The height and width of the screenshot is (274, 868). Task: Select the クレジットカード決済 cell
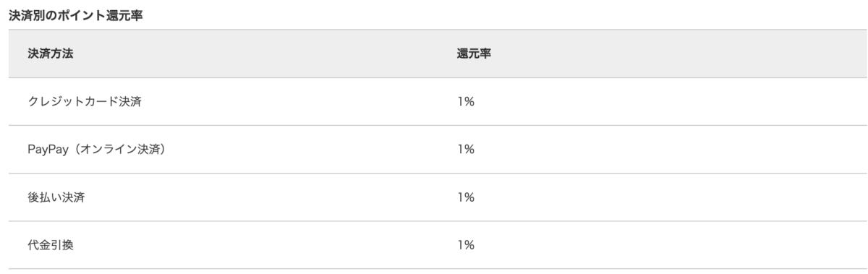(x=84, y=102)
